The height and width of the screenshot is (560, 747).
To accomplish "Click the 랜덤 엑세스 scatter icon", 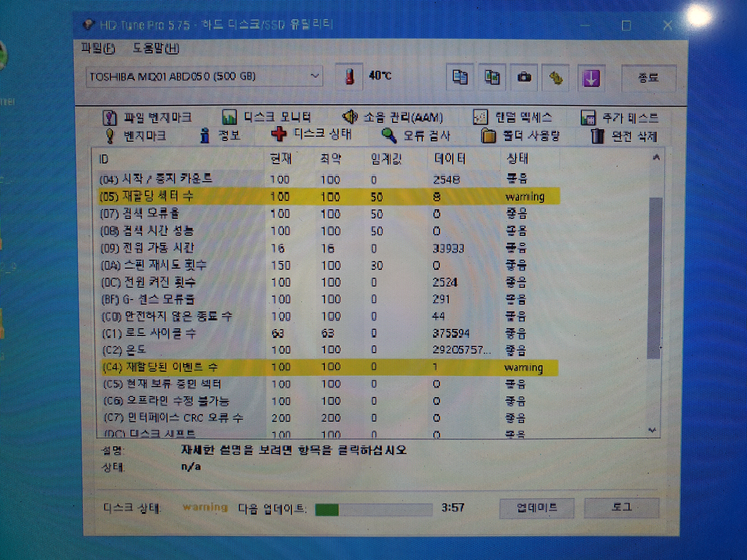I will [480, 117].
